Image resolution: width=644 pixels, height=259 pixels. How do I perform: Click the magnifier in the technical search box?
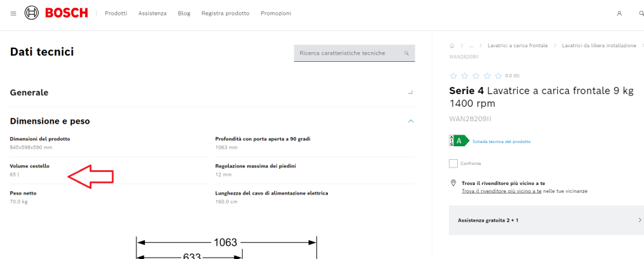406,53
